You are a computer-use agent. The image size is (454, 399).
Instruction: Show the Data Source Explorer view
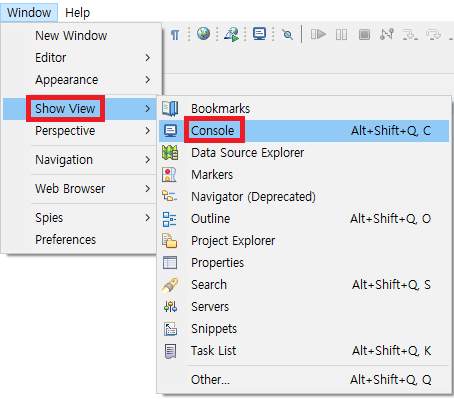coord(304,153)
